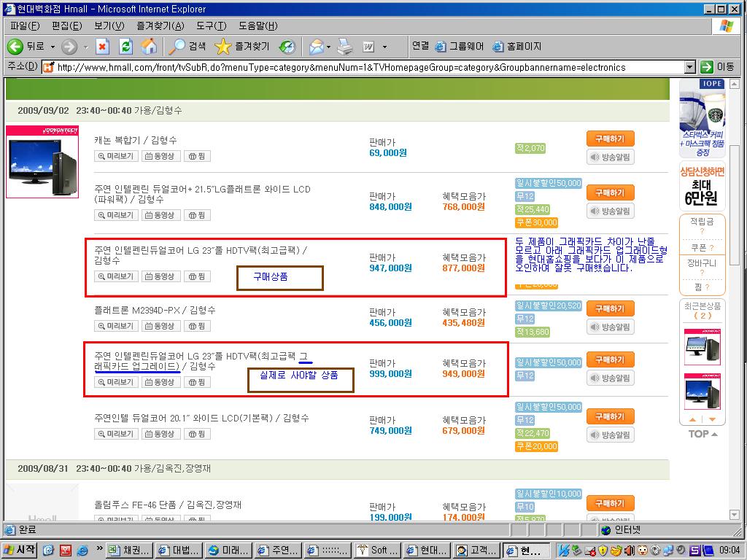747x560 pixels.
Task: Open 장바구니 in the side panel
Action: [702, 263]
